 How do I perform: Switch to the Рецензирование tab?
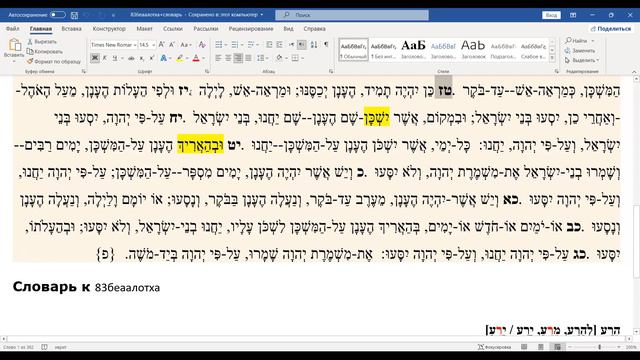(x=251, y=29)
